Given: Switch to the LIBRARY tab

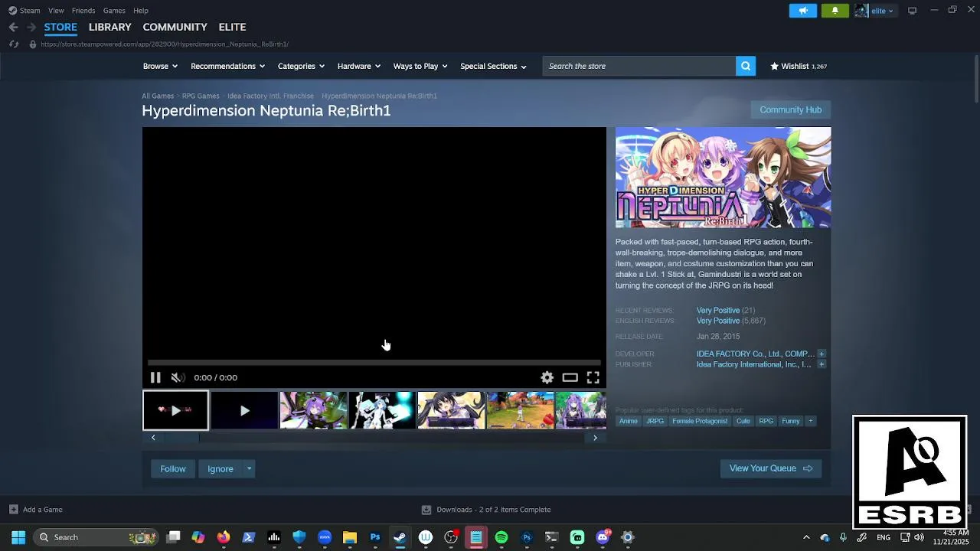Looking at the screenshot, I should pyautogui.click(x=110, y=27).
